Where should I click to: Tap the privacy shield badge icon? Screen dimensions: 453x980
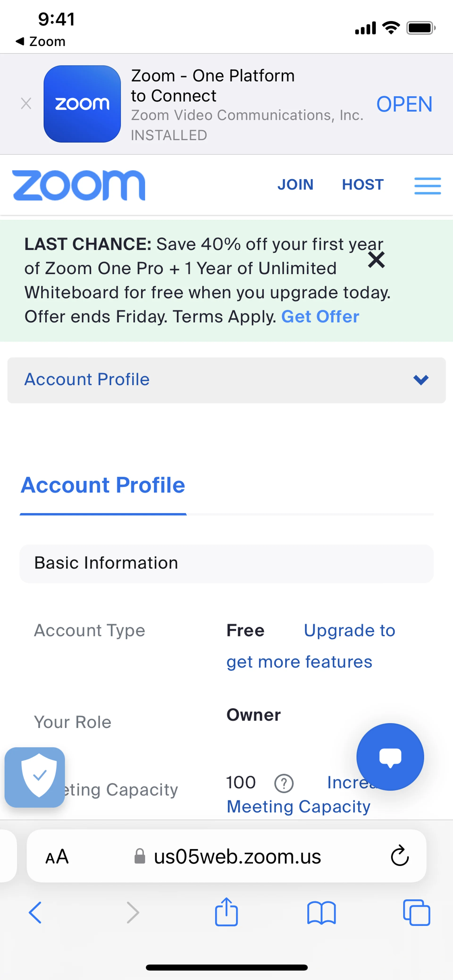35,777
